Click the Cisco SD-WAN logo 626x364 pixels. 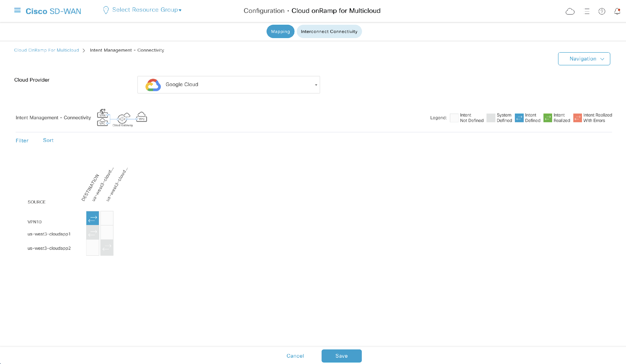[x=53, y=11]
